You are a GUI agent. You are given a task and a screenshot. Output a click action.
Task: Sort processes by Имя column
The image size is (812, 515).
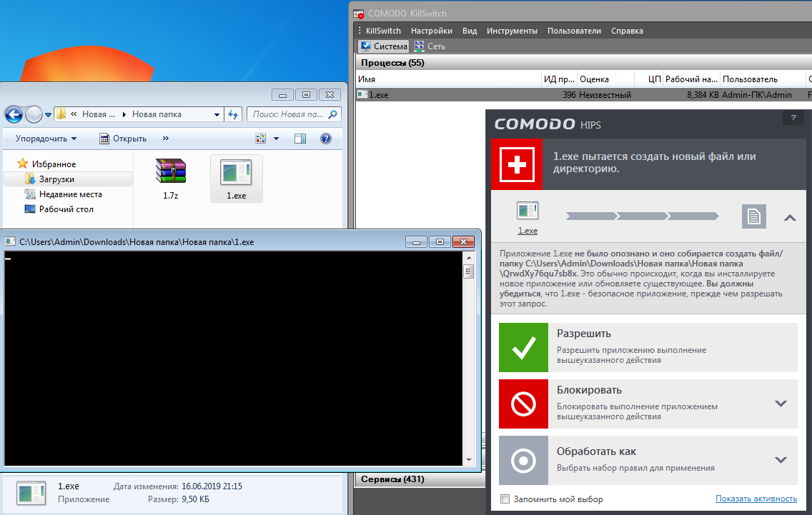[448, 79]
